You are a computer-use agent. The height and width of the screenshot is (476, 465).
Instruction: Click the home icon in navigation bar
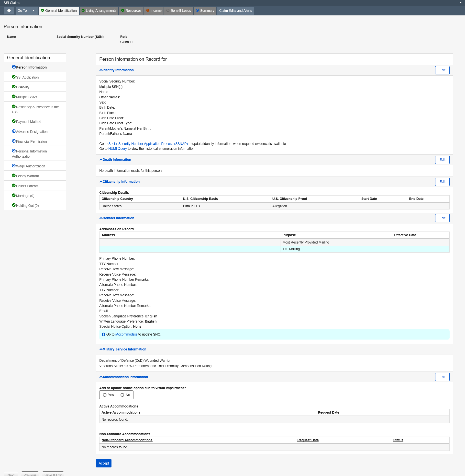coord(9,11)
